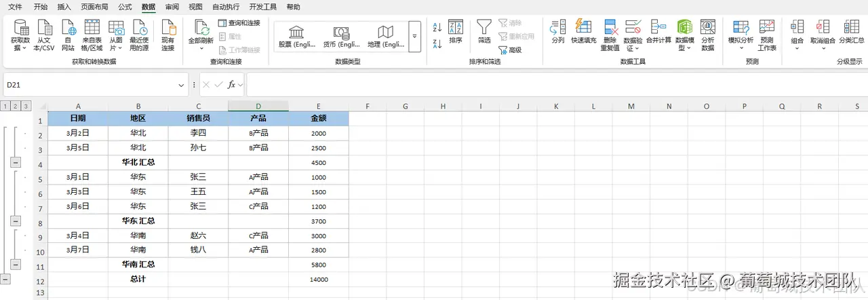Open the 排序 (Sort) dialog

(x=456, y=32)
